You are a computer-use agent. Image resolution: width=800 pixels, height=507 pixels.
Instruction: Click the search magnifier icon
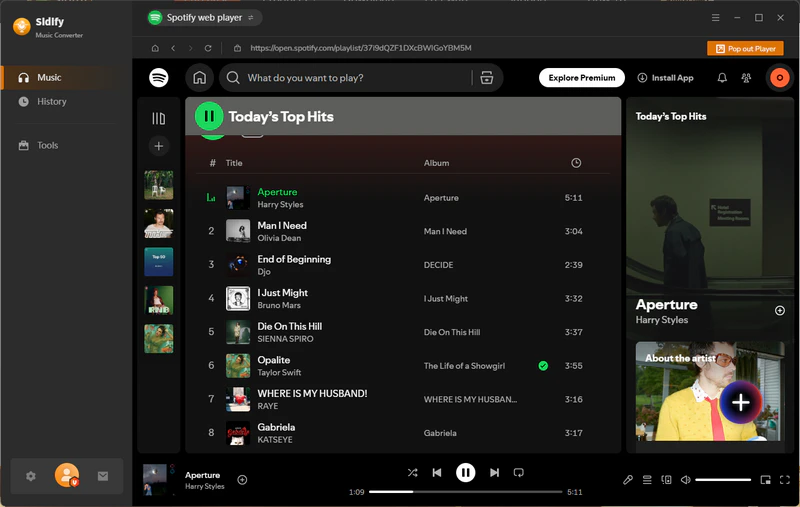(x=233, y=78)
